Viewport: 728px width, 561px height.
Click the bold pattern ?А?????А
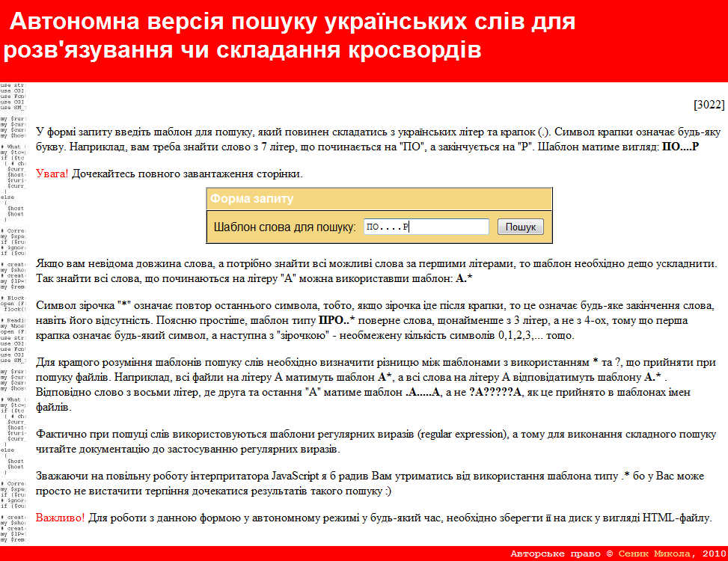[495, 393]
